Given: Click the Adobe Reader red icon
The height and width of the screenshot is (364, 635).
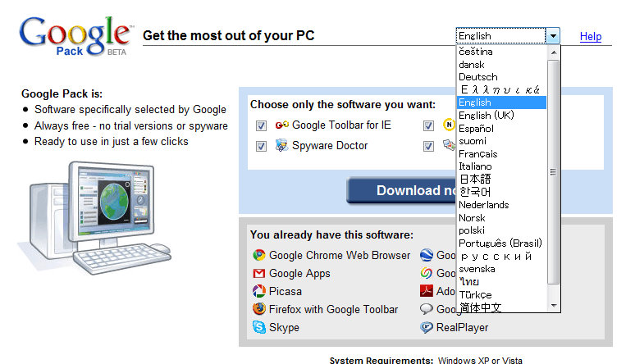Looking at the screenshot, I should [427, 291].
